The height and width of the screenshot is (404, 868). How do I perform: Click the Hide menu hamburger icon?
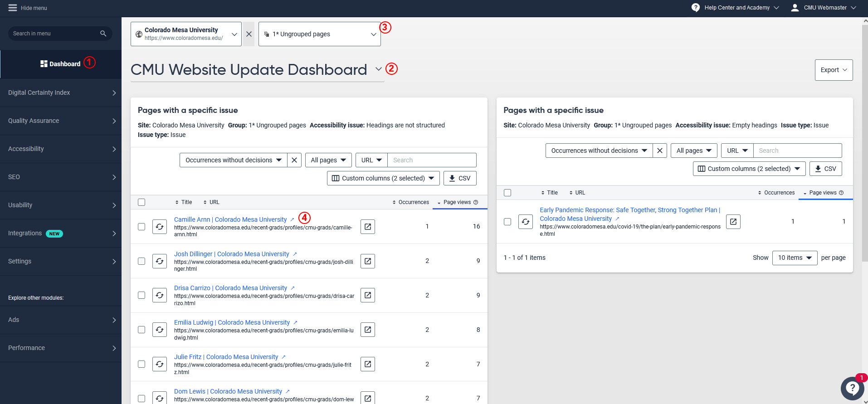[13, 8]
